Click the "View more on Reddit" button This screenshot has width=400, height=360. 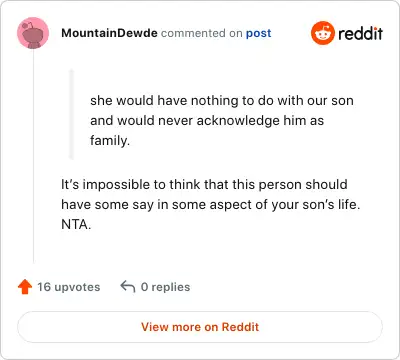coord(200,327)
